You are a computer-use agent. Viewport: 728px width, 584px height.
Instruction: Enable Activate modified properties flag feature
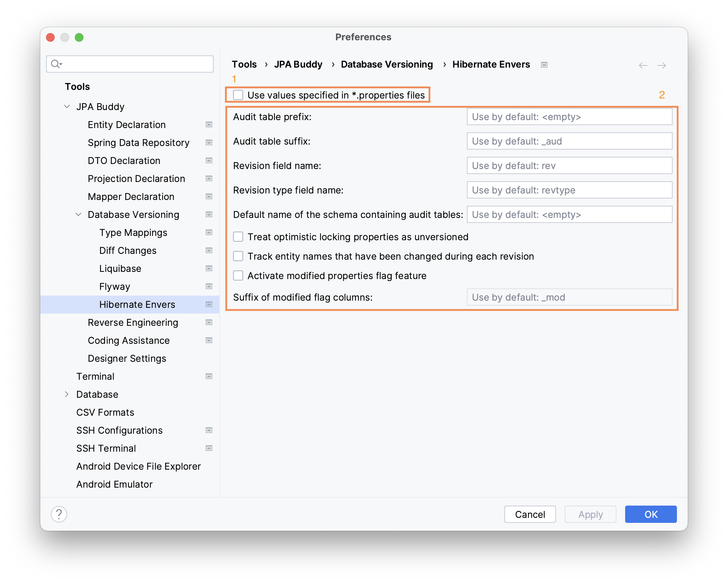[238, 275]
